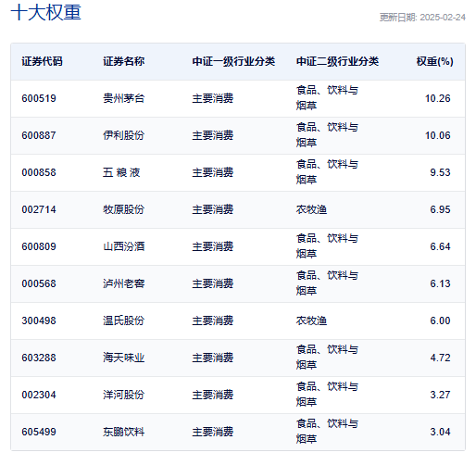Image resolution: width=476 pixels, height=465 pixels.
Task: Click weight value 10.06
Action: click(x=438, y=135)
